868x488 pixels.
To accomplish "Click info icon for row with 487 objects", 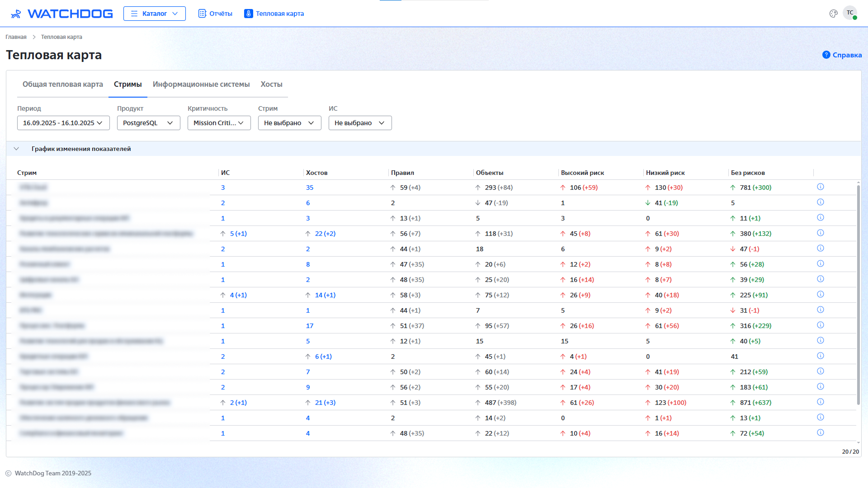I will tap(821, 402).
